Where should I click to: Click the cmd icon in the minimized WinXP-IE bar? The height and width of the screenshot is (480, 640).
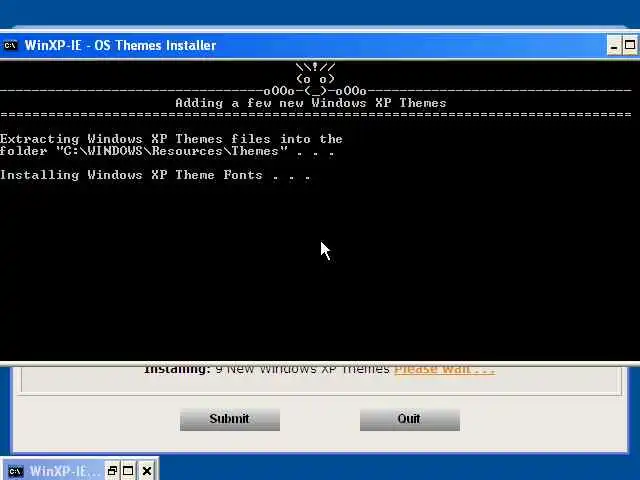tap(16, 471)
